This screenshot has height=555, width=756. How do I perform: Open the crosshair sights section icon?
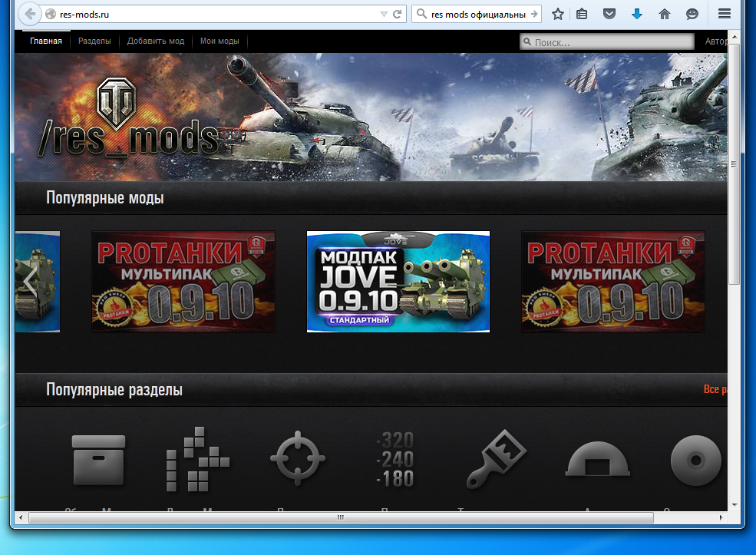pos(298,458)
